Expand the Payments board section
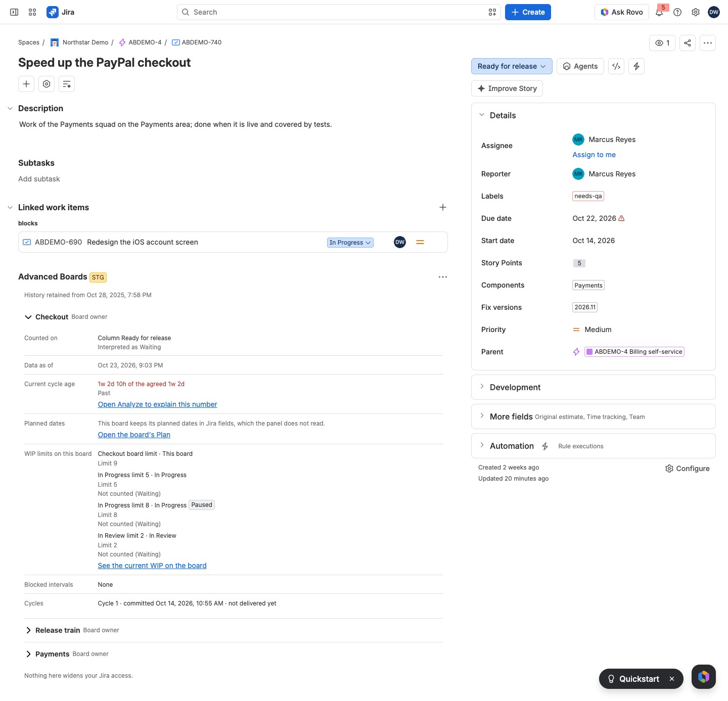The height and width of the screenshot is (701, 728). pyautogui.click(x=28, y=654)
